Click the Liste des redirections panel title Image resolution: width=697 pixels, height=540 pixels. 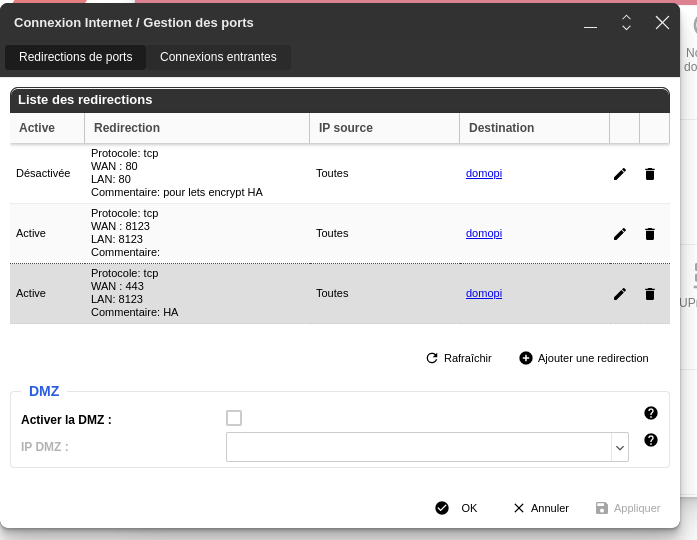click(85, 100)
